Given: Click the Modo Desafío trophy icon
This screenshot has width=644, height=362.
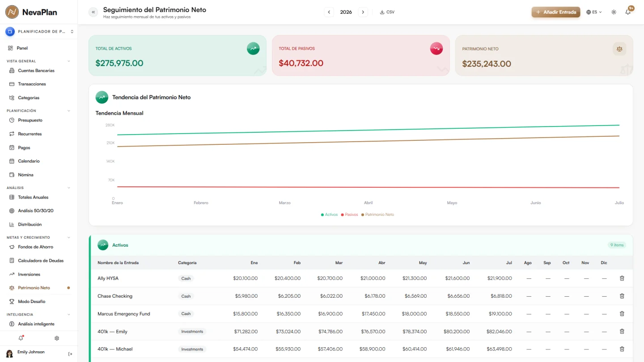Looking at the screenshot, I should [x=12, y=302].
